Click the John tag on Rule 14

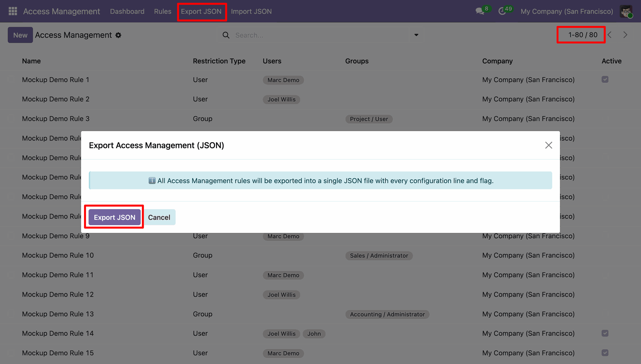pyautogui.click(x=314, y=334)
